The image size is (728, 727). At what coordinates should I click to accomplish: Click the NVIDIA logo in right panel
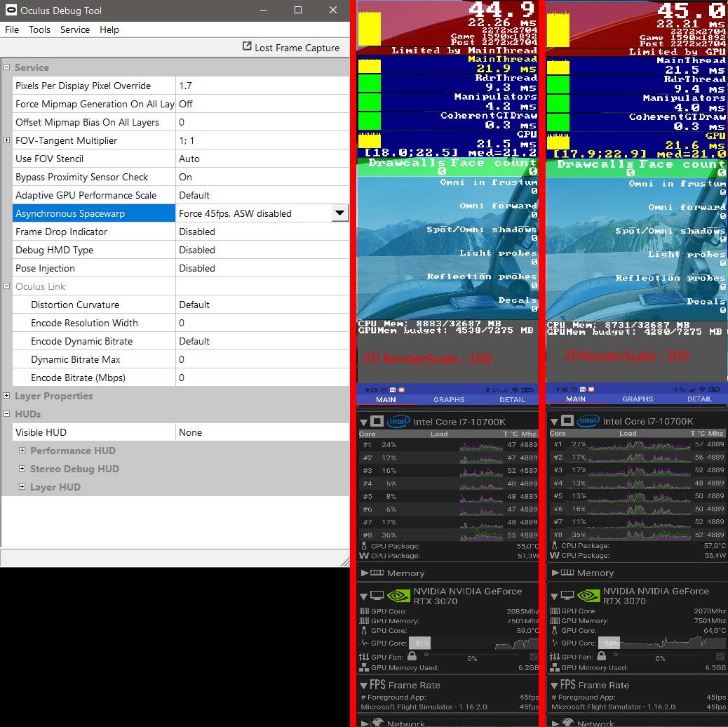tap(588, 596)
